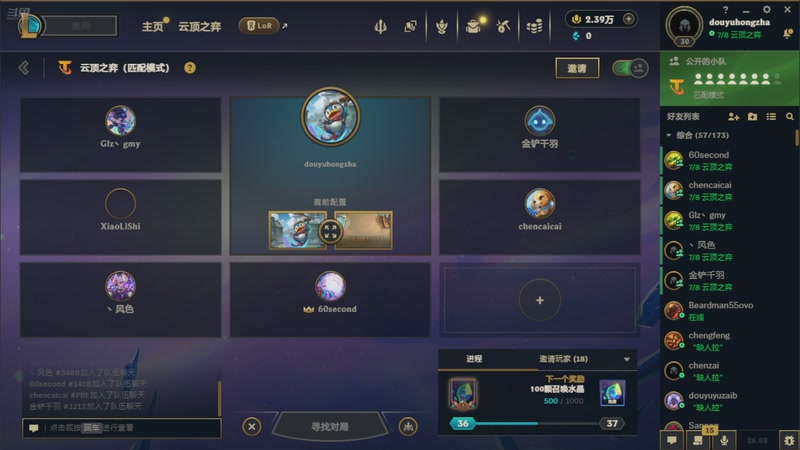The image size is (800, 450).
Task: Click the 寻找对局 find match button
Action: [330, 426]
